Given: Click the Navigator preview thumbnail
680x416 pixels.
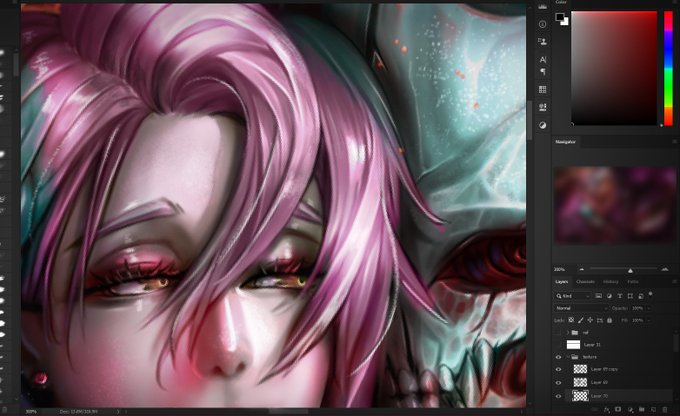Looking at the screenshot, I should point(615,205).
